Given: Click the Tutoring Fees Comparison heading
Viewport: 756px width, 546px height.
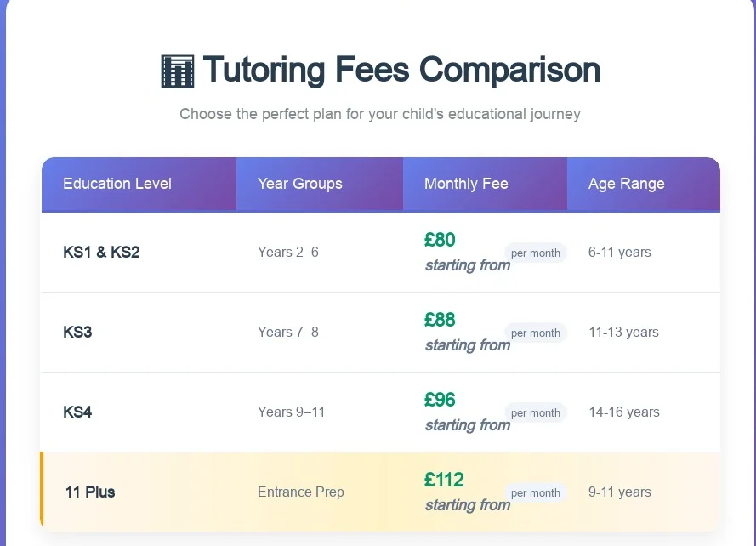Looking at the screenshot, I should pos(401,71).
